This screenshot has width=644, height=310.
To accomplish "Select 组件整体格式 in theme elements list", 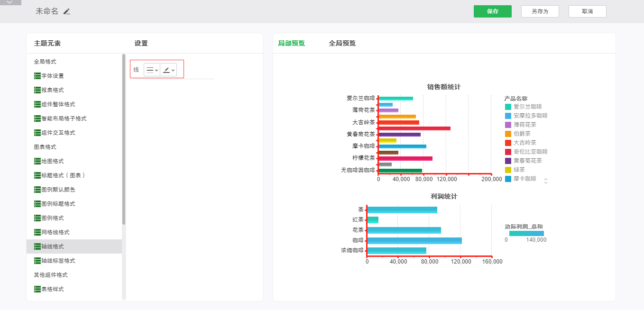I will pos(58,104).
